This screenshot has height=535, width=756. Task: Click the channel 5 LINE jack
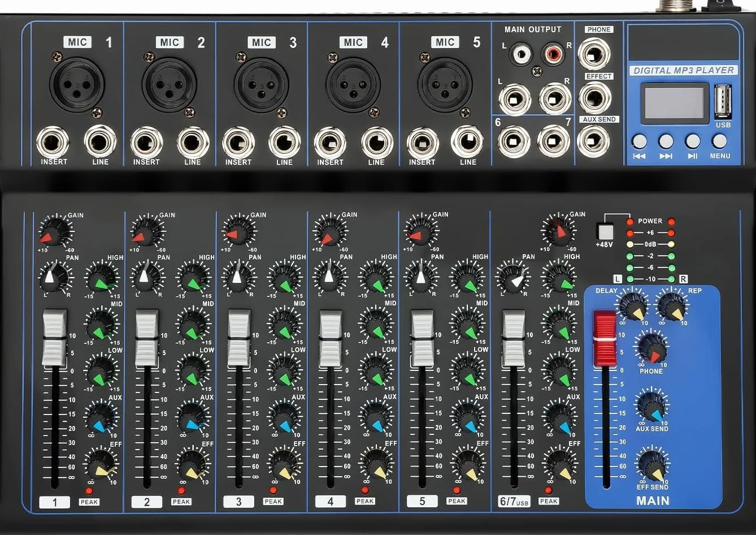(467, 141)
